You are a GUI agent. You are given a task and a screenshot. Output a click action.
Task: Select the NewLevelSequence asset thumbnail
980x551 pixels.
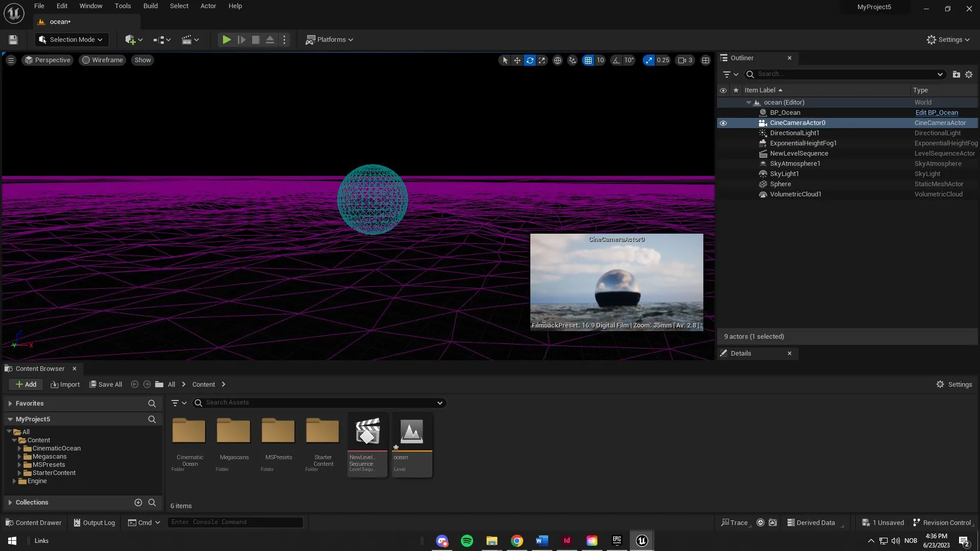click(367, 445)
